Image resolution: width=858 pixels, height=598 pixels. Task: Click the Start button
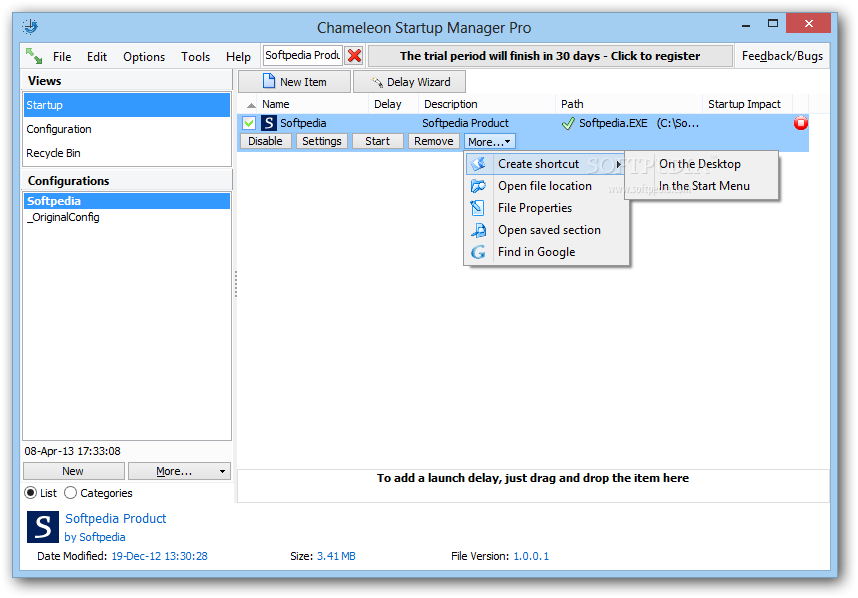pyautogui.click(x=378, y=141)
